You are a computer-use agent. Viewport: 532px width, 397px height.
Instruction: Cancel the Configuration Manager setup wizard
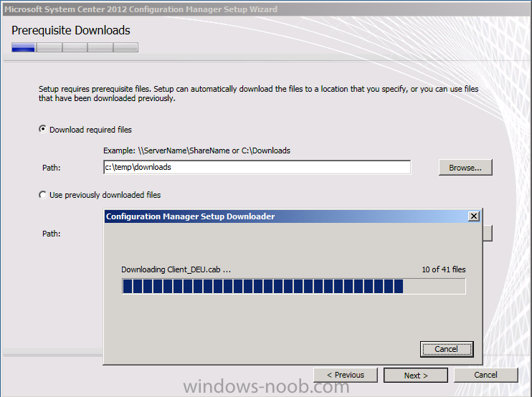point(486,375)
